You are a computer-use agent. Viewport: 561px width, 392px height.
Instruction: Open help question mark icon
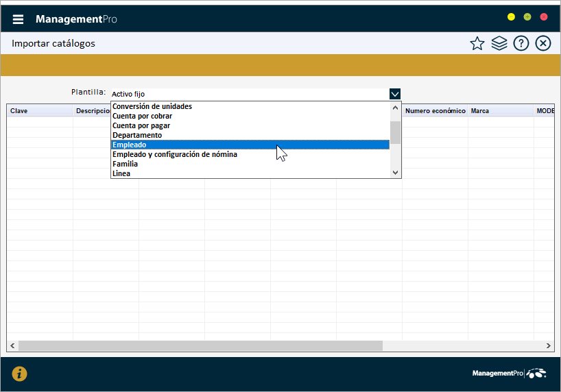pos(521,44)
